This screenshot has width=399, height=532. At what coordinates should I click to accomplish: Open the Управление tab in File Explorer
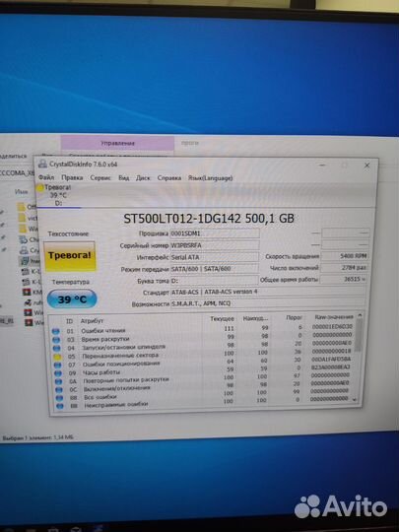pyautogui.click(x=117, y=143)
